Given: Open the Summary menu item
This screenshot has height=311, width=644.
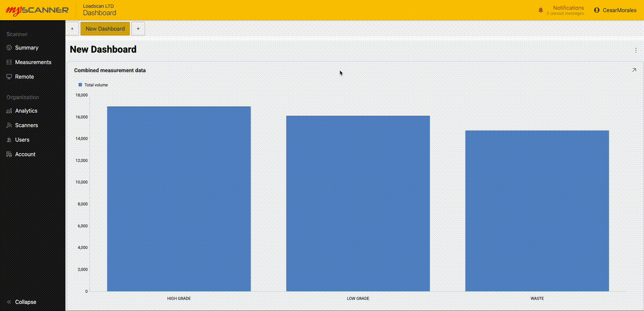Looking at the screenshot, I should coord(27,48).
